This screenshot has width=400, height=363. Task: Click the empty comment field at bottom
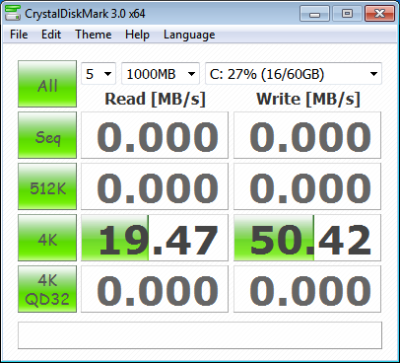click(x=200, y=335)
